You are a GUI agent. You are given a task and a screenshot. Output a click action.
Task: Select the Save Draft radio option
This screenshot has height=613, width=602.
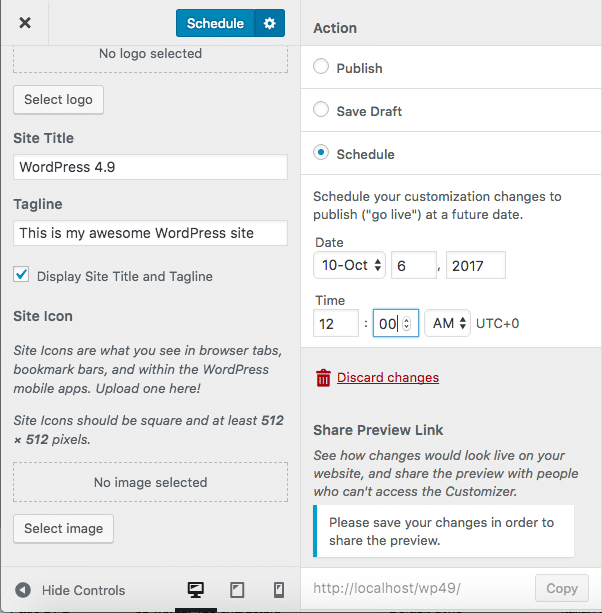[x=321, y=110]
